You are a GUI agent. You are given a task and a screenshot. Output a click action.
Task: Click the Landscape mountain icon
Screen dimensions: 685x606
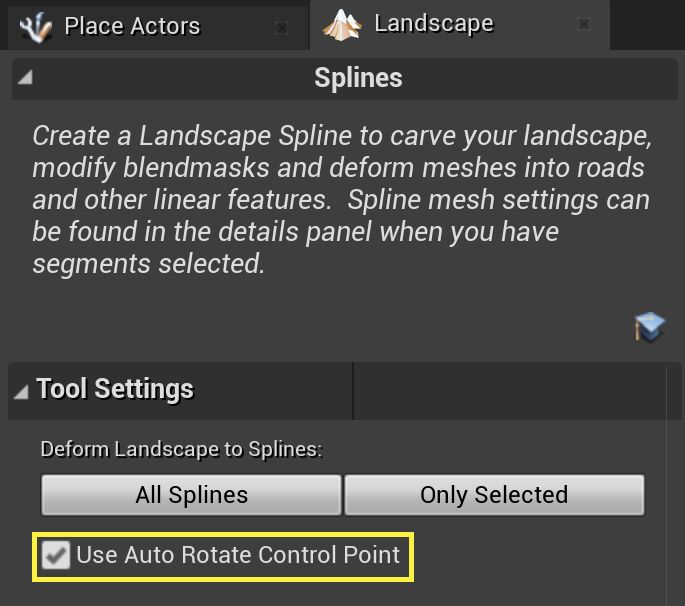pyautogui.click(x=342, y=25)
